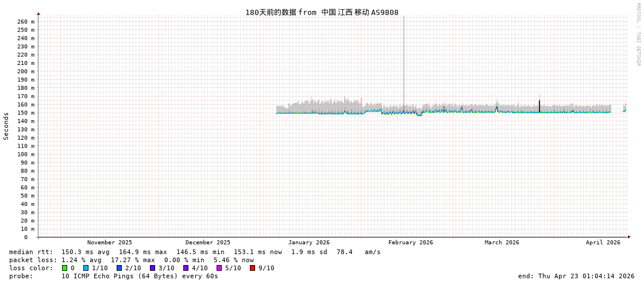
Task: Click the December 2025 axis label
Action: pyautogui.click(x=207, y=243)
